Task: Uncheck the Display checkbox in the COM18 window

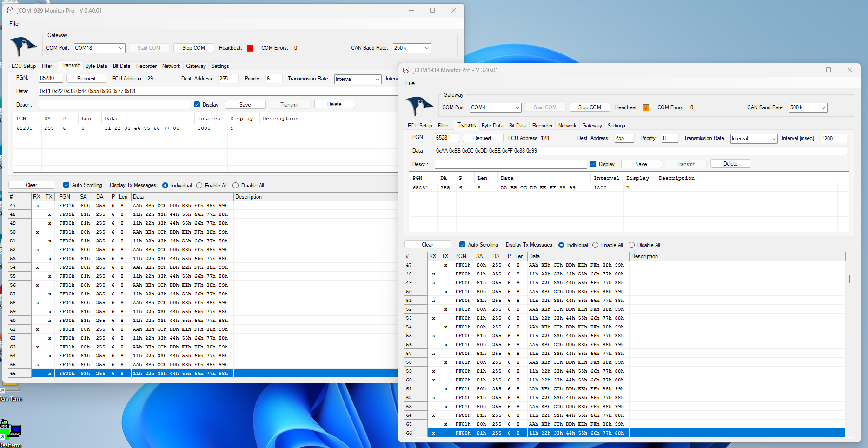Action: point(197,105)
